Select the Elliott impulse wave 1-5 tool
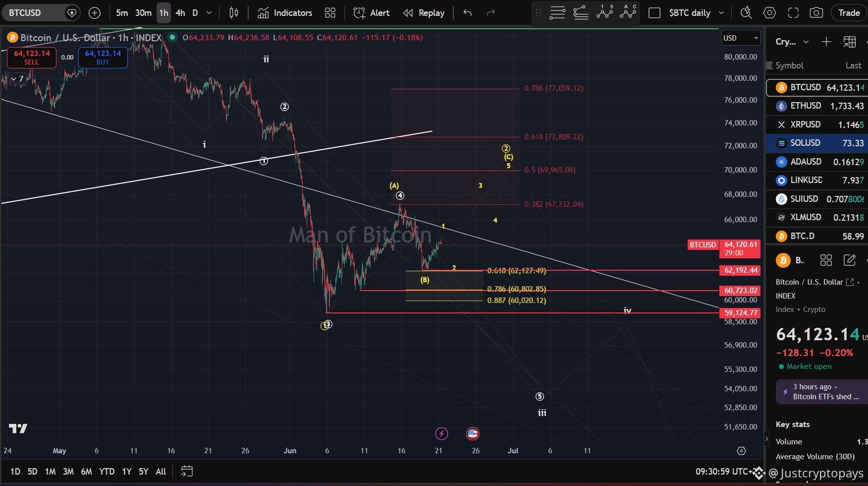Viewport: 868px width, 486px height. (x=604, y=12)
